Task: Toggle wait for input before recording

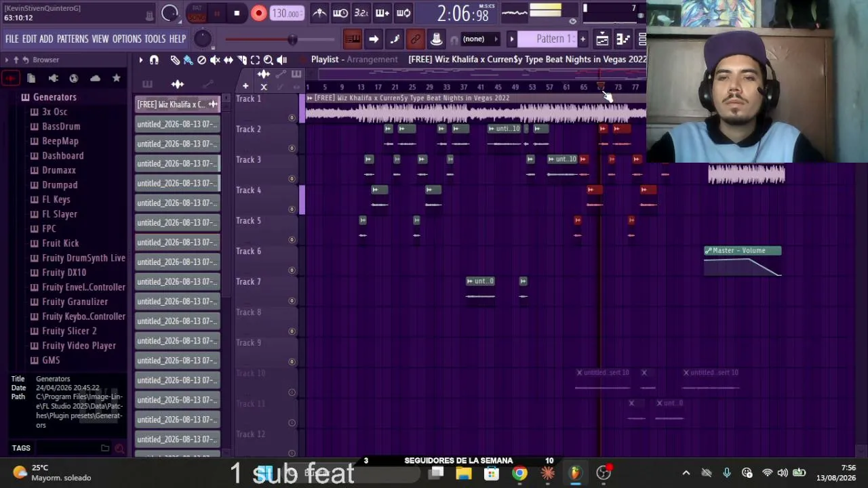Action: pos(340,13)
